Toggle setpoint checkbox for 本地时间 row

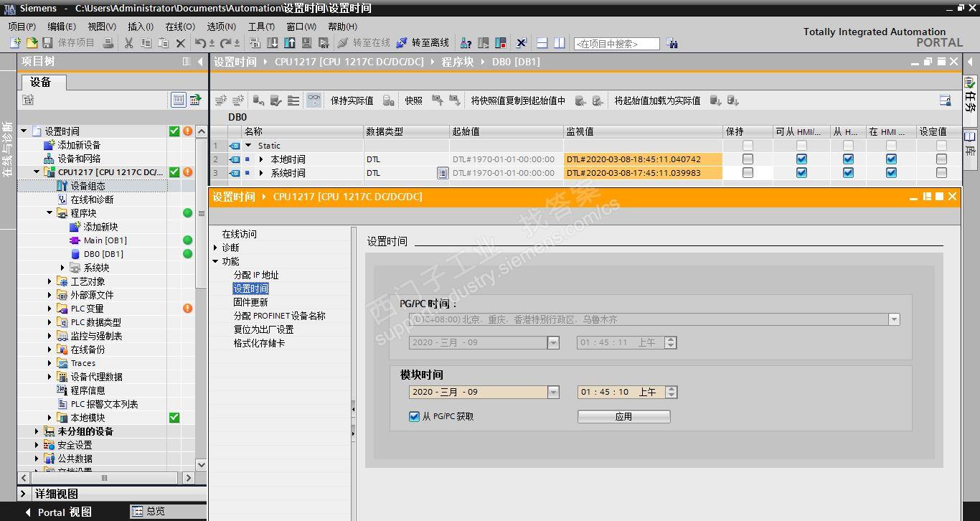click(x=941, y=159)
